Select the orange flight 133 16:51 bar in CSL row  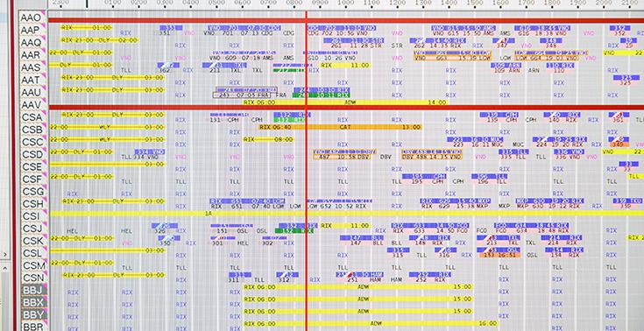(499, 255)
